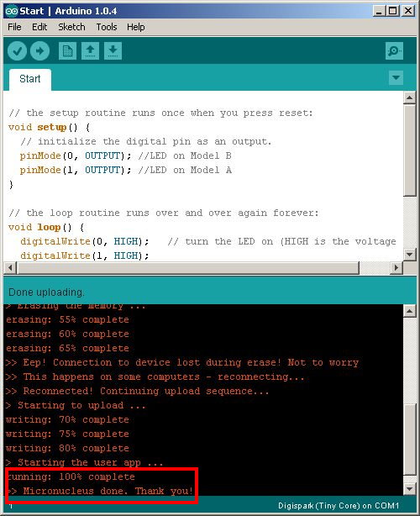Click the Verify checkmark button

17,51
